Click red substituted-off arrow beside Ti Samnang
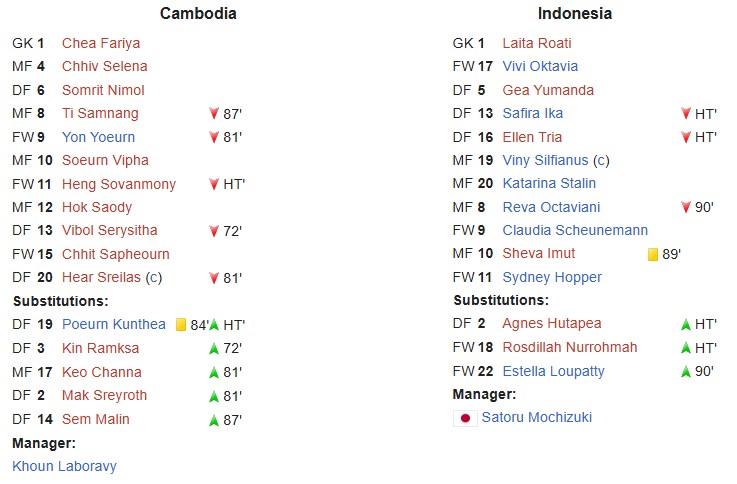 [214, 114]
